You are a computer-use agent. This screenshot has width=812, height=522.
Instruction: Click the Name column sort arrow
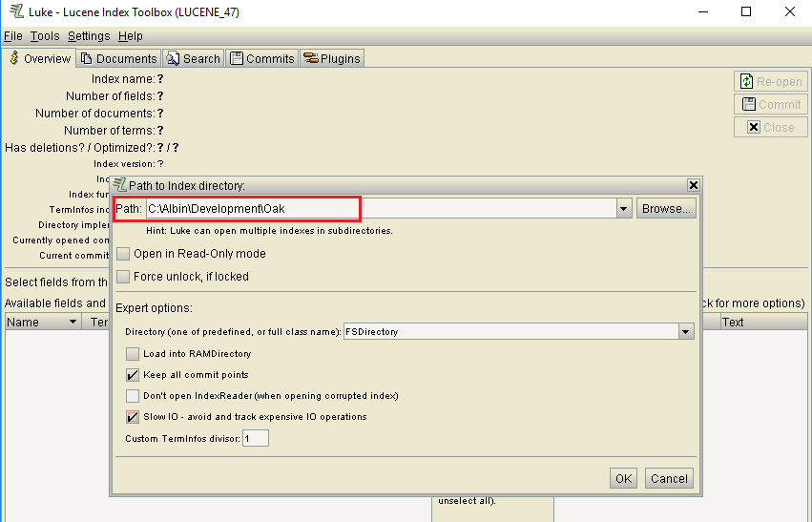pos(73,323)
